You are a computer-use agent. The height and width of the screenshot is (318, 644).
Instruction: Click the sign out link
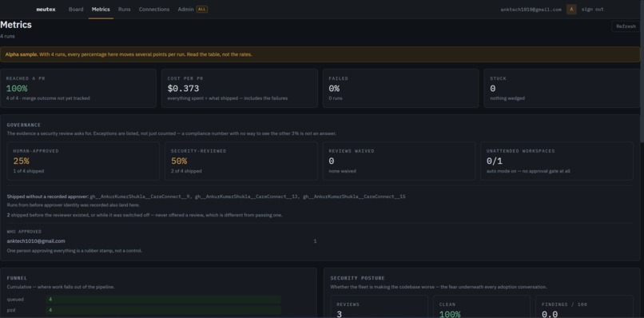click(592, 9)
